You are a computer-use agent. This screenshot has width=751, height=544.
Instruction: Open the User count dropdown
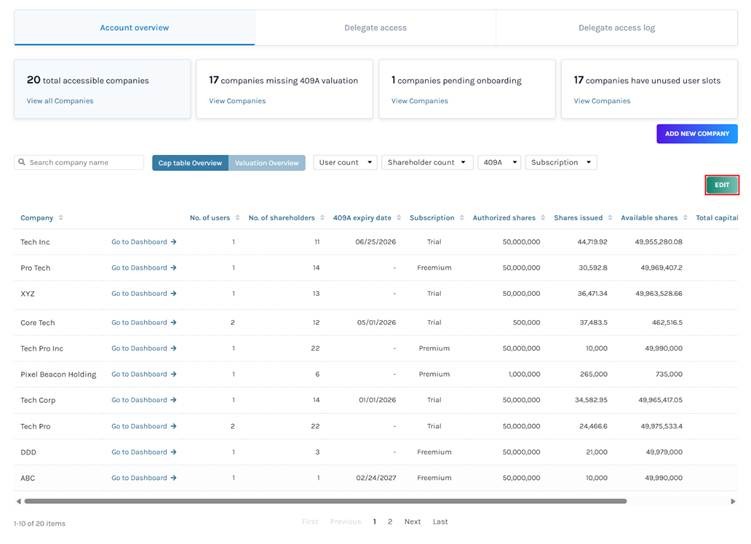tap(345, 162)
